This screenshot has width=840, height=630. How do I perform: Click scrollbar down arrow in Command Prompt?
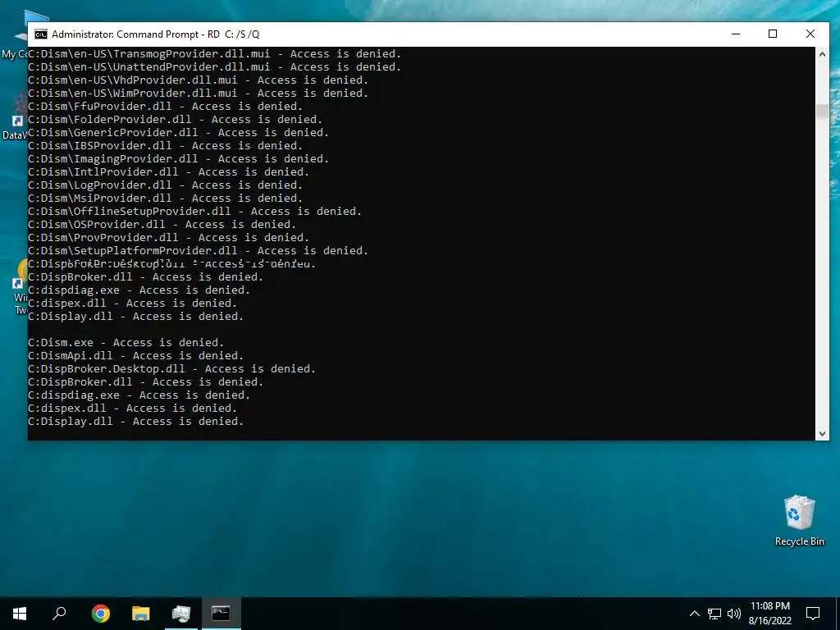(x=822, y=434)
